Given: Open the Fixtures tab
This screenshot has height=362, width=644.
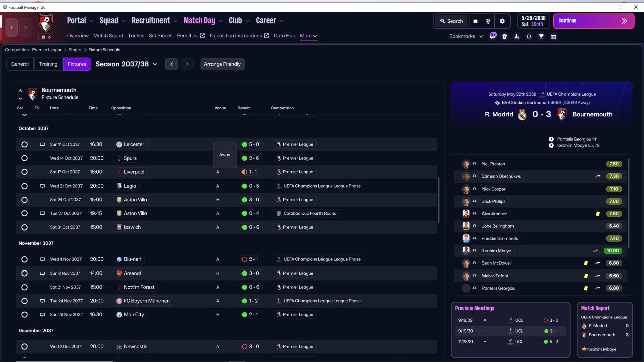Looking at the screenshot, I should (x=77, y=64).
